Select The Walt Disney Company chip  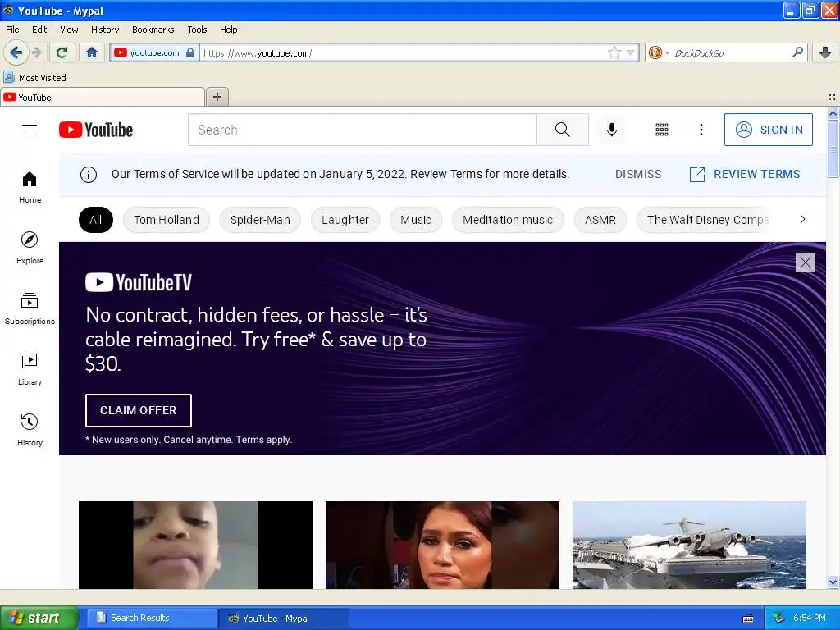click(704, 220)
